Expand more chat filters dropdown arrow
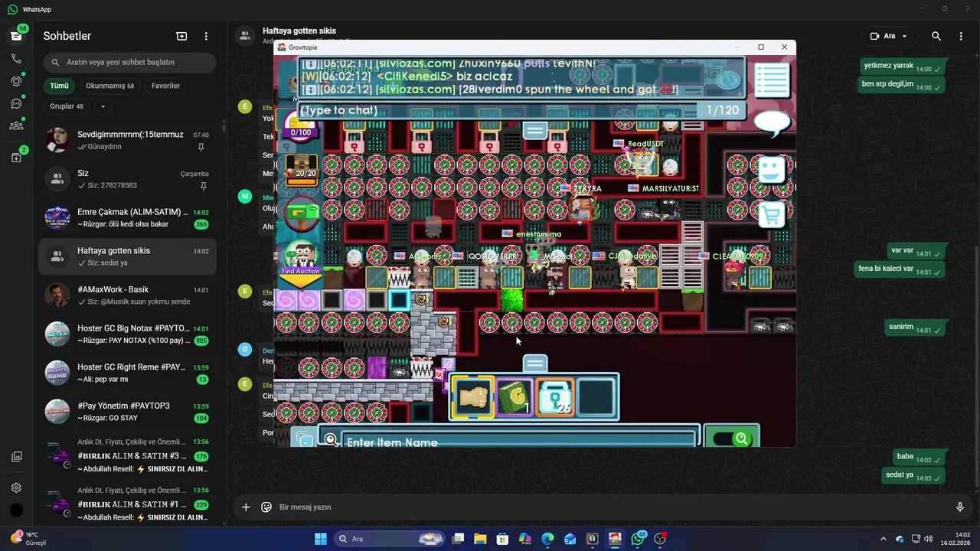This screenshot has width=980, height=551. click(x=103, y=106)
